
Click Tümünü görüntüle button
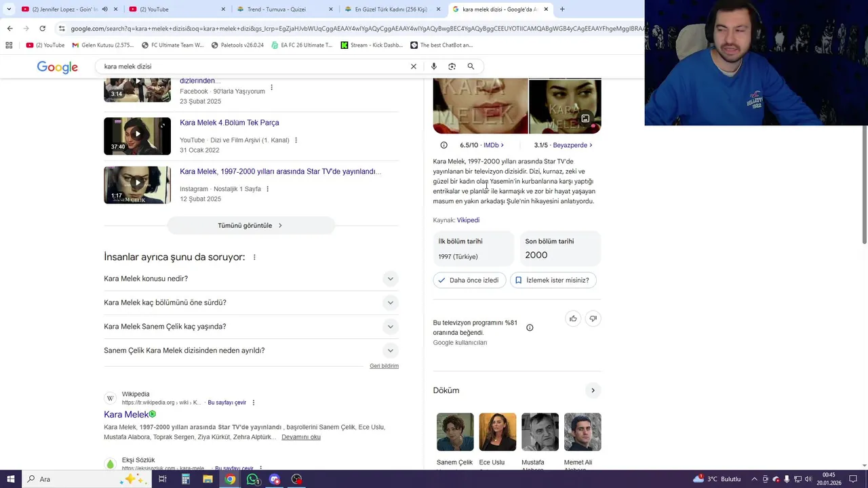tap(251, 226)
